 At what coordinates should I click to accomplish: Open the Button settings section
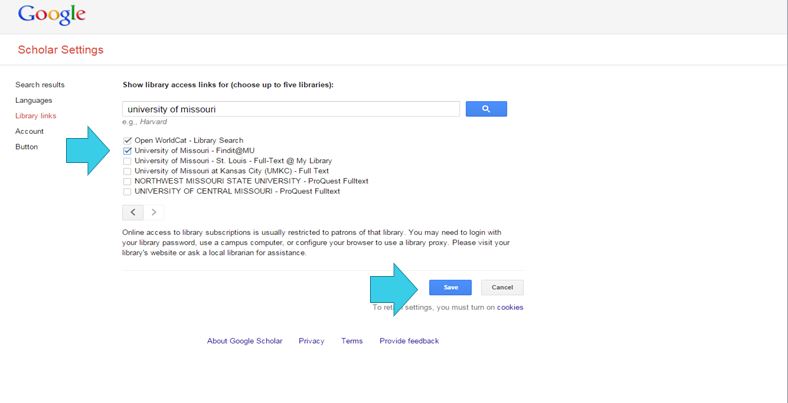pyautogui.click(x=27, y=147)
